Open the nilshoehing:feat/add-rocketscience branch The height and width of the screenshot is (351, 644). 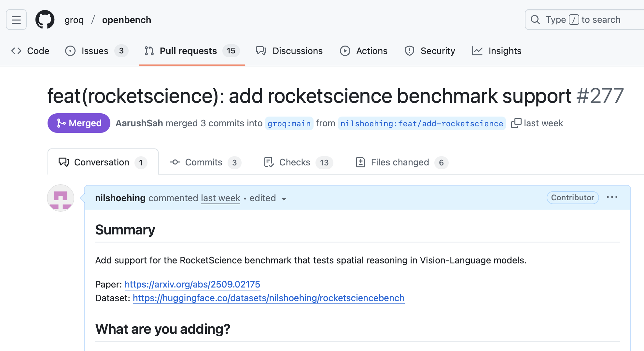click(x=422, y=123)
